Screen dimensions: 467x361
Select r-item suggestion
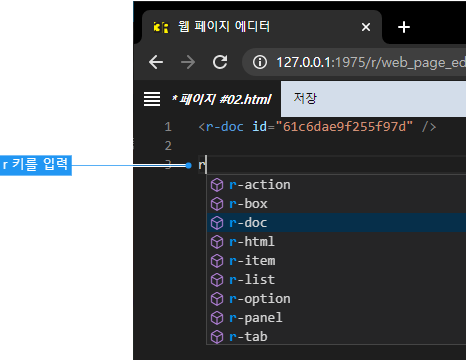(336, 261)
